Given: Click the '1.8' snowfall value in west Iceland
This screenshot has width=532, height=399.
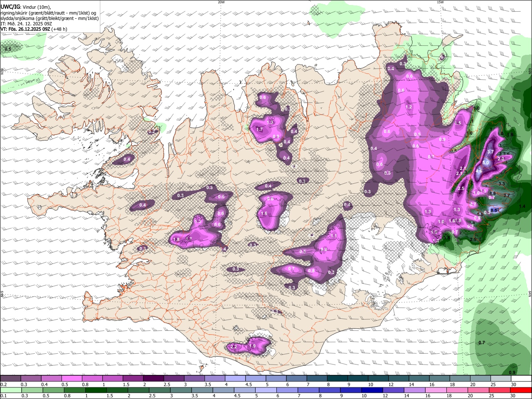Looking at the screenshot, I should click(x=176, y=239).
